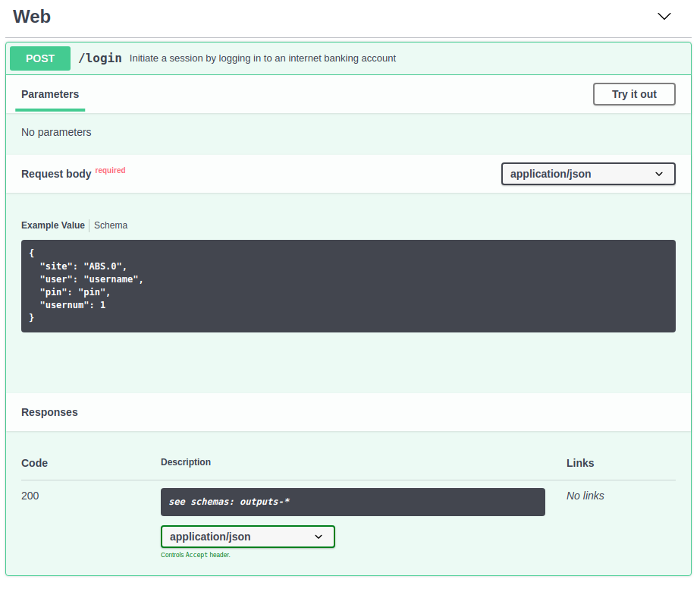Open the response application/json dropdown
The height and width of the screenshot is (589, 700).
[247, 537]
